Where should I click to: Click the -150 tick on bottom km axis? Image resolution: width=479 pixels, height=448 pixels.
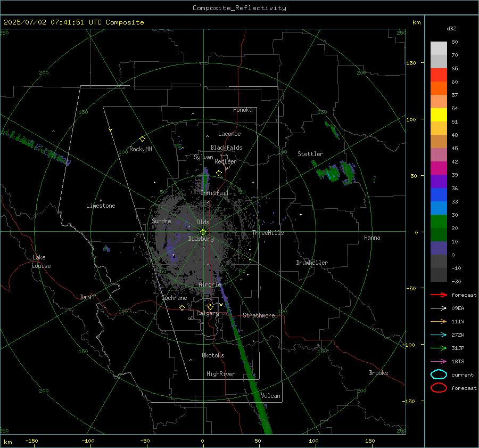pyautogui.click(x=31, y=441)
